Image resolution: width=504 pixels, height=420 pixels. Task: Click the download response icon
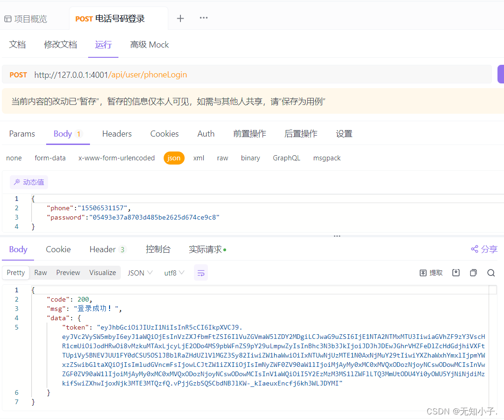[x=456, y=273]
